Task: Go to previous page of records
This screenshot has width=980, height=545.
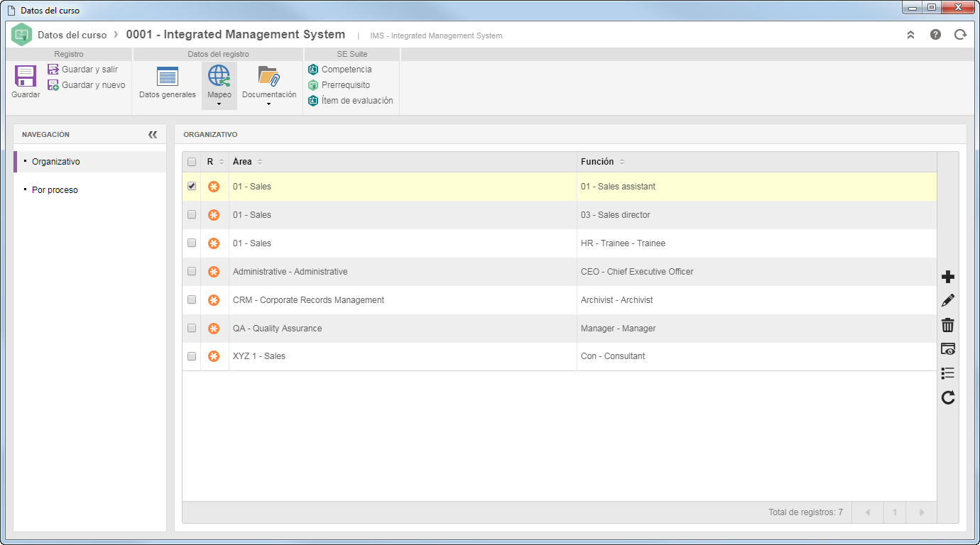Action: (x=866, y=512)
